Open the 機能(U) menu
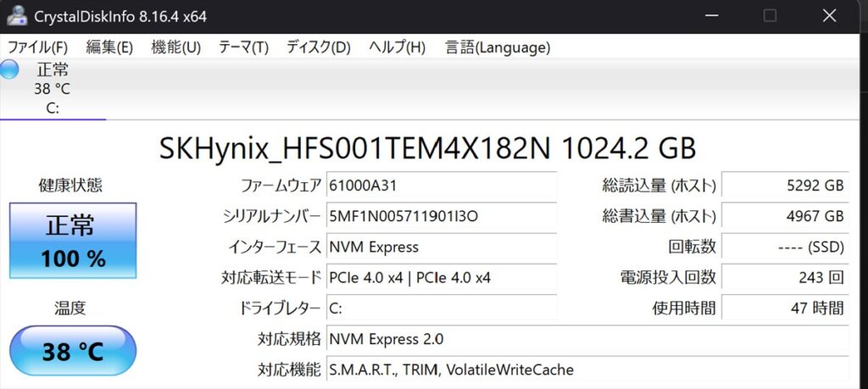This screenshot has height=389, width=868. tap(176, 47)
